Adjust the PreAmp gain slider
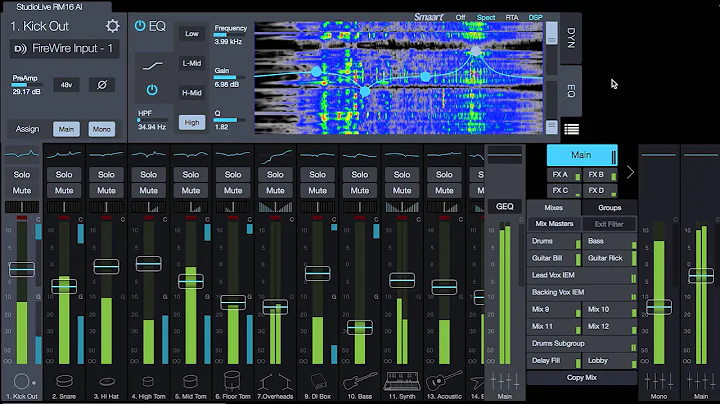Viewport: 720px width, 404px height. pyautogui.click(x=27, y=85)
